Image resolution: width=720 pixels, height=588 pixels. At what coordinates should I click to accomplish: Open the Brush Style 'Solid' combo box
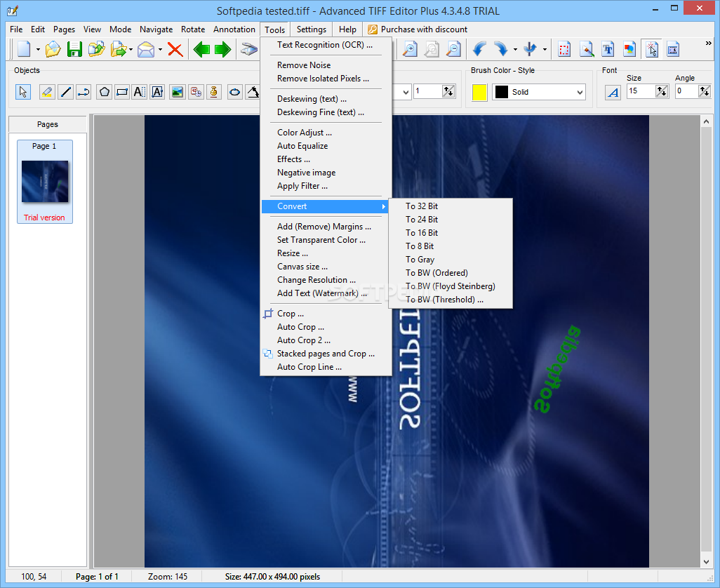539,92
